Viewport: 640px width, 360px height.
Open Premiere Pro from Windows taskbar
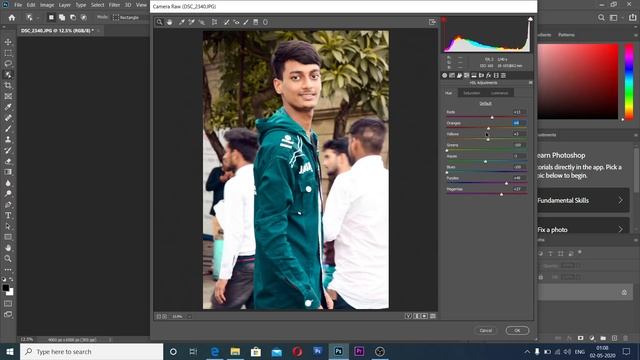[359, 351]
